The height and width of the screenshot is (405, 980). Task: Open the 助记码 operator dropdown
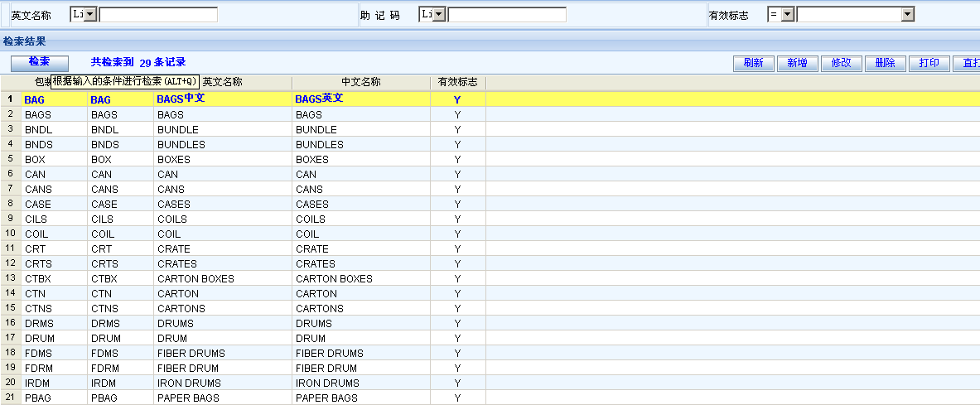click(439, 15)
